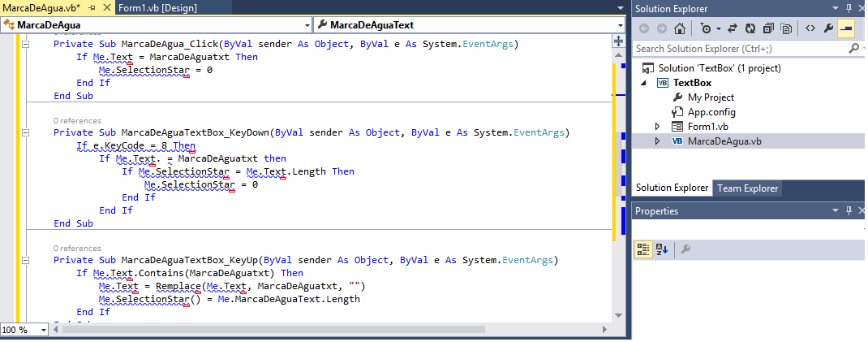Close the MarcaDeAgua.vb tab
868x342 pixels.
click(106, 8)
